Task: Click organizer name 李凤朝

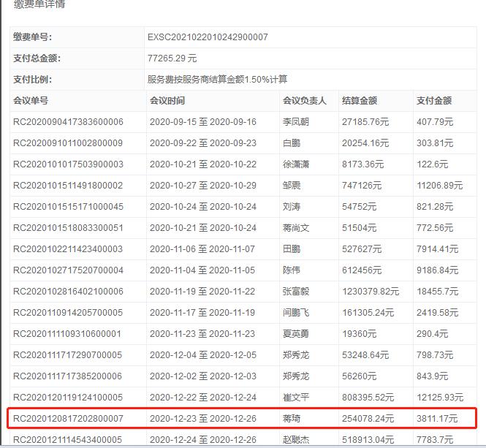Action: [296, 122]
